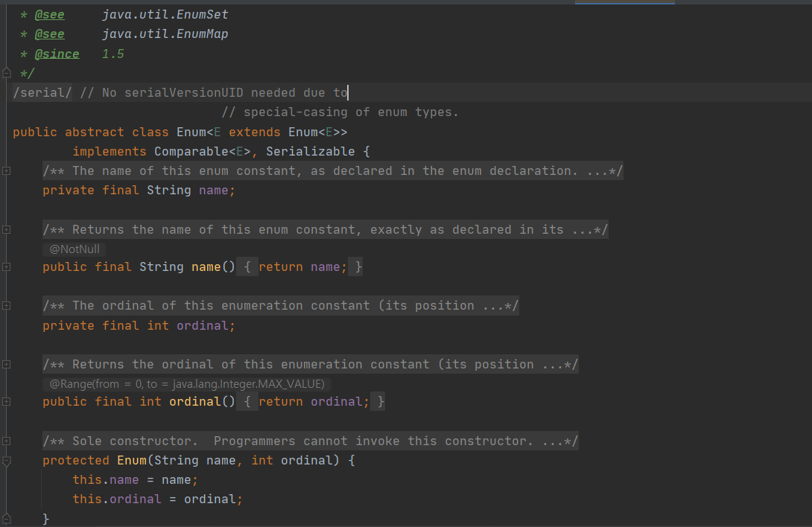
Task: Click the 'name()' method name
Action: point(213,267)
